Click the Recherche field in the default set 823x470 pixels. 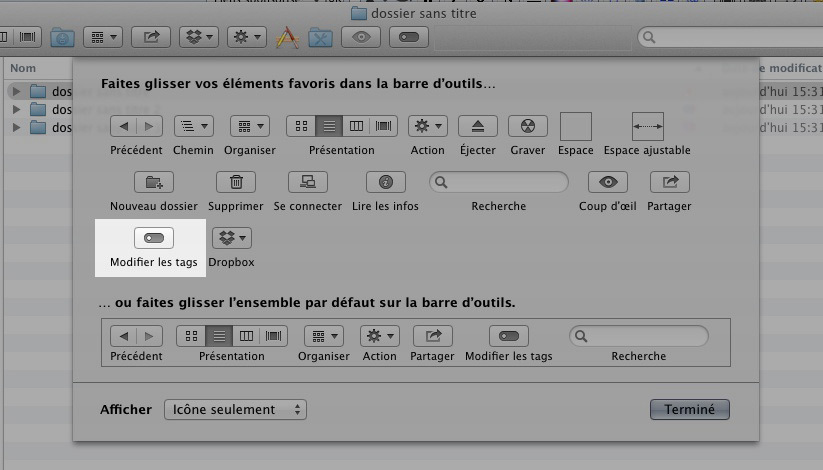639,336
